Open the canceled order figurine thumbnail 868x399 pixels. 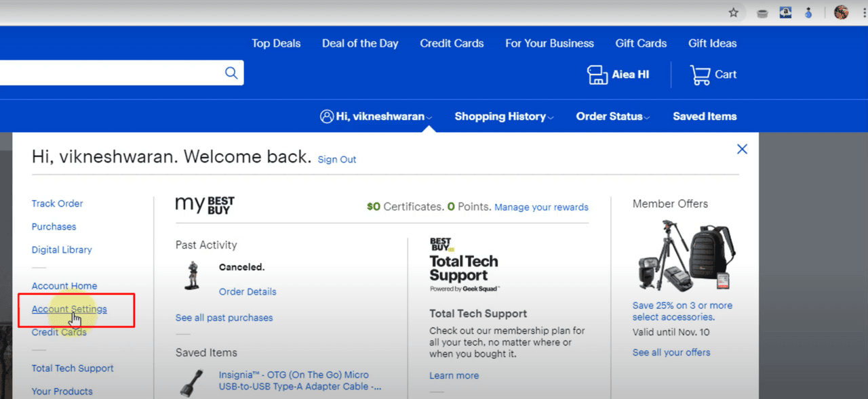191,276
